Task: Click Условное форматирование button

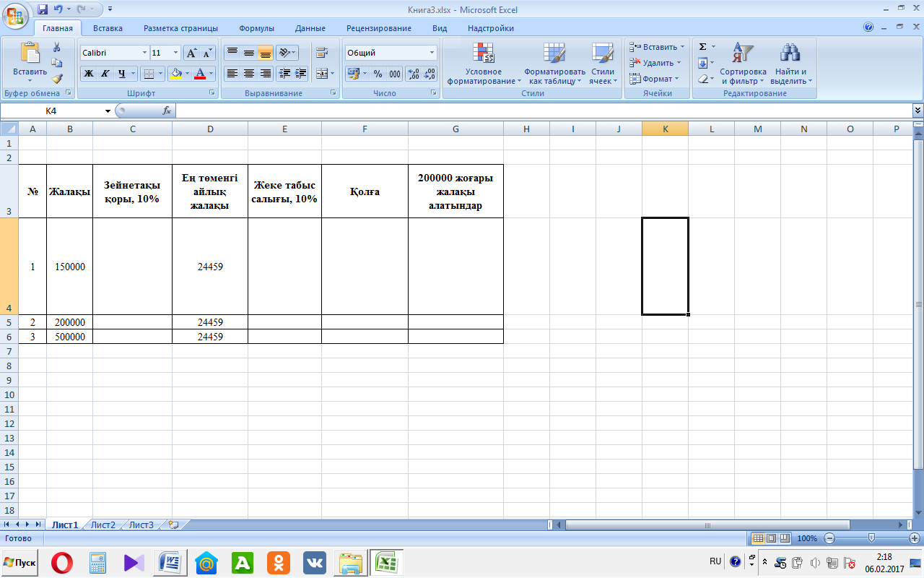Action: (483, 64)
